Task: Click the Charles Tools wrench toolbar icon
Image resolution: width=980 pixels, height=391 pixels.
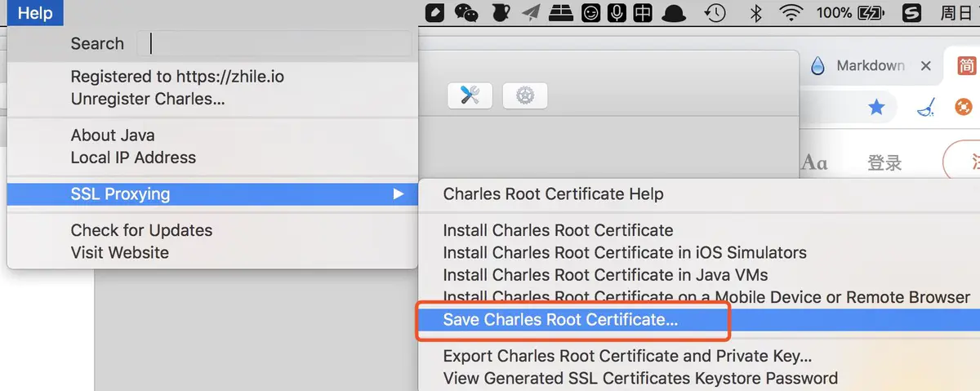Action: (470, 96)
